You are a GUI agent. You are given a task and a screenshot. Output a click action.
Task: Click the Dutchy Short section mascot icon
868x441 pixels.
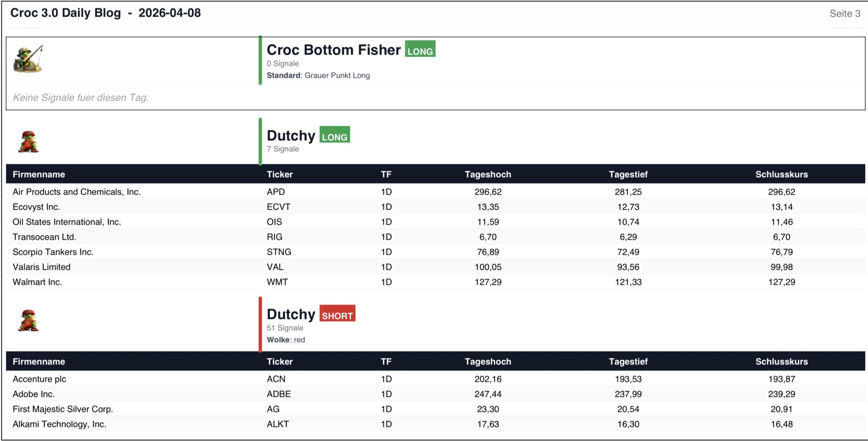(28, 321)
